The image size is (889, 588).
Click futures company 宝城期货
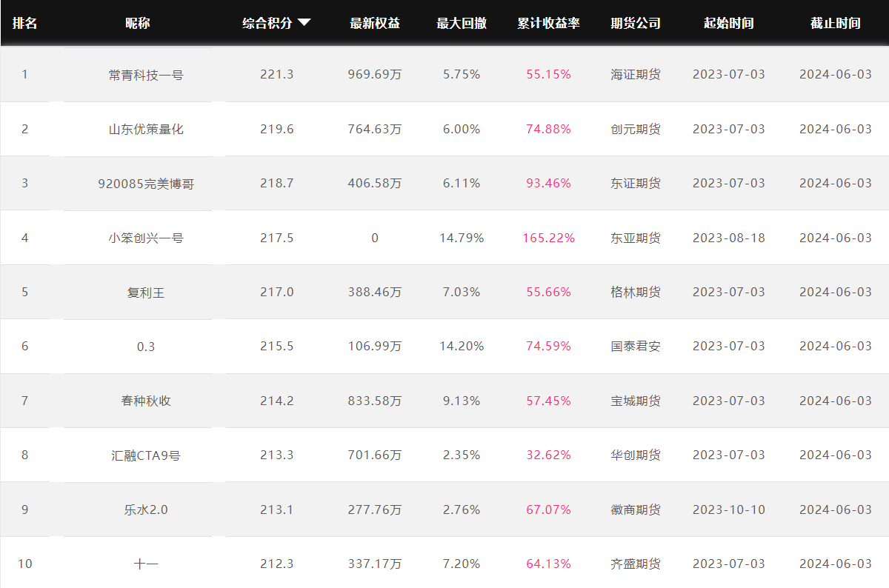point(636,401)
